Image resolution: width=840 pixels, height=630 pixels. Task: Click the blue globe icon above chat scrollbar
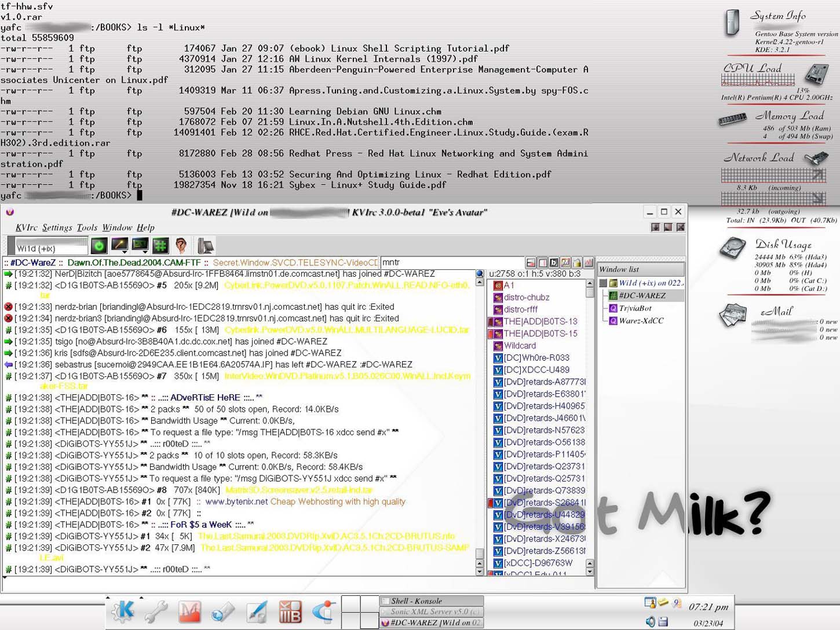click(x=480, y=273)
